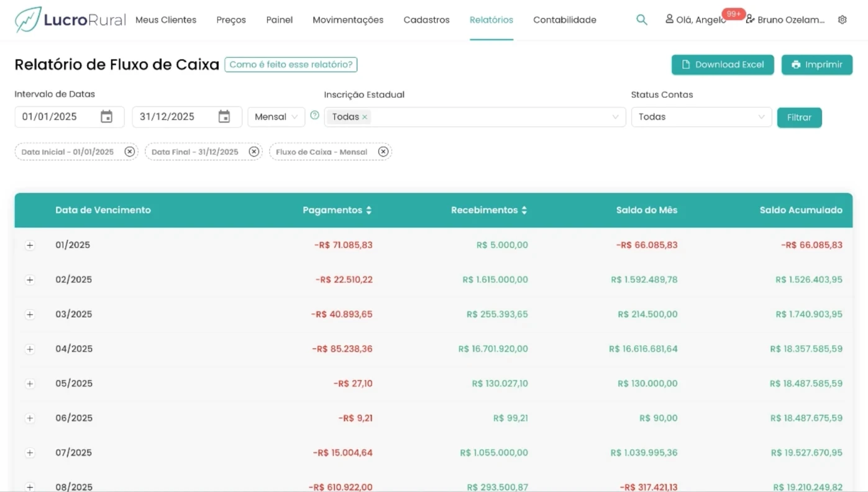Click receipt value R$ 99,21
Image resolution: width=868 pixels, height=492 pixels.
[511, 418]
